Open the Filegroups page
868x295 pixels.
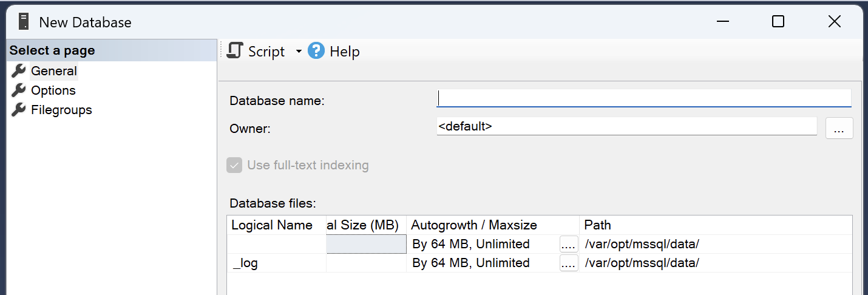pos(61,110)
